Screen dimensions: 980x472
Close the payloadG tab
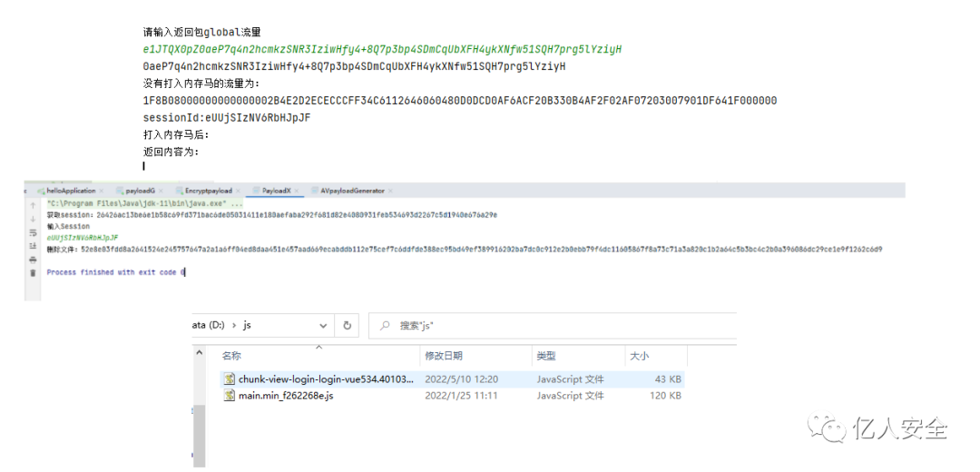tap(162, 191)
